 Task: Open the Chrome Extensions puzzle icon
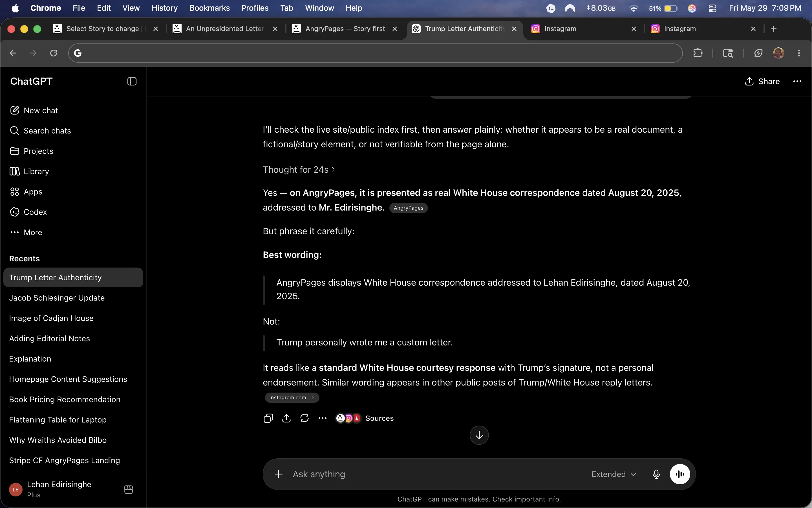pos(698,53)
